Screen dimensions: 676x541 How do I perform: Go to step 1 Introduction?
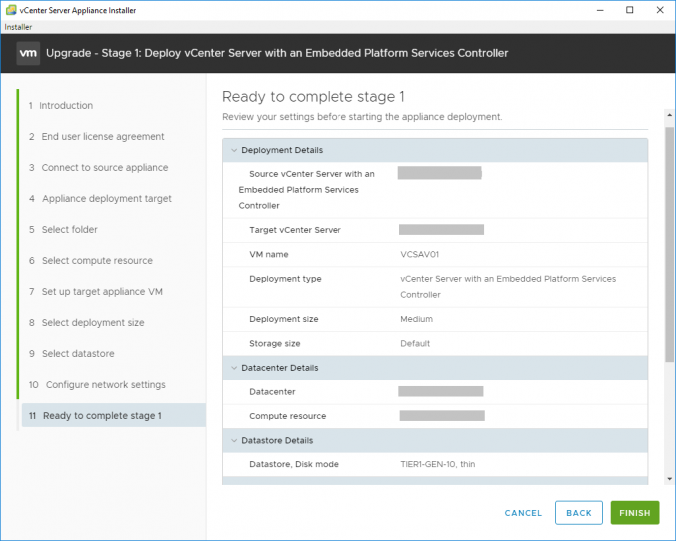[x=61, y=106]
